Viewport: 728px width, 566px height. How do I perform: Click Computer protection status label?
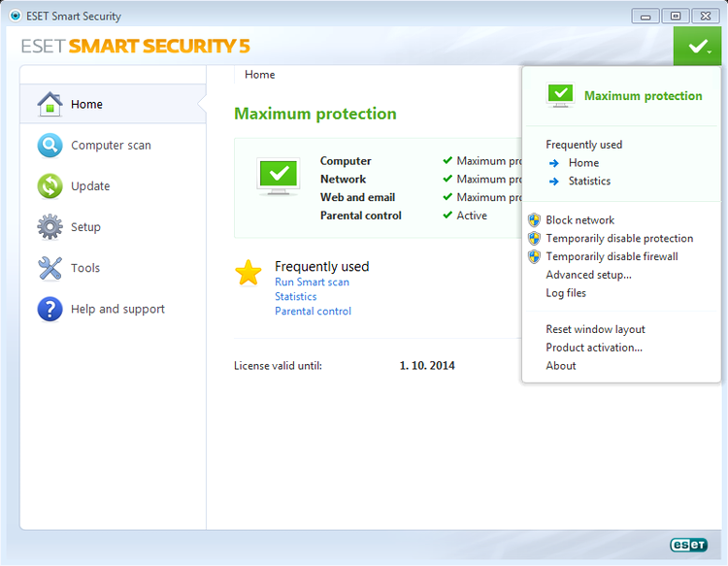[x=346, y=160]
